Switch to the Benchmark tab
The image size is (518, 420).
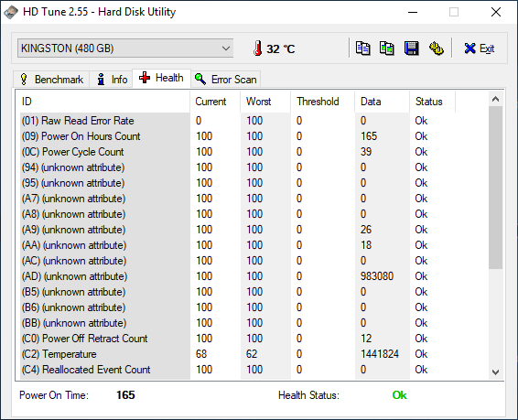click(51, 80)
